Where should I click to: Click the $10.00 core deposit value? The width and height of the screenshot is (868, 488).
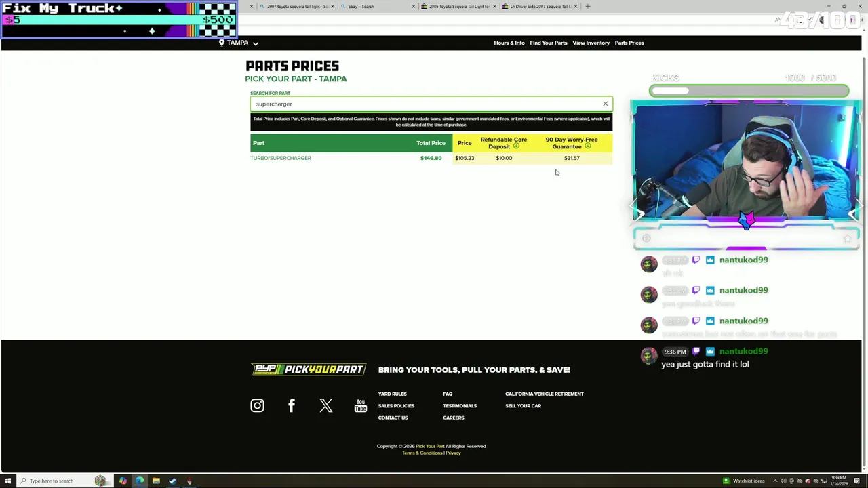point(504,158)
